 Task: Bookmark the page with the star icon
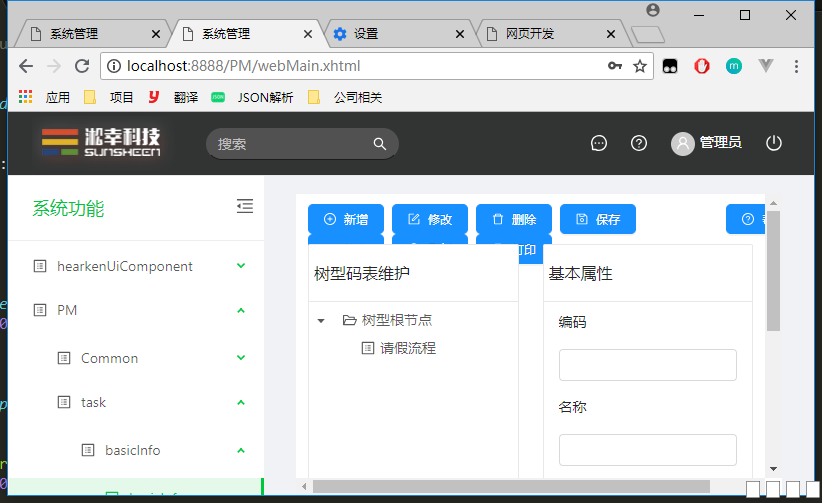(x=640, y=66)
